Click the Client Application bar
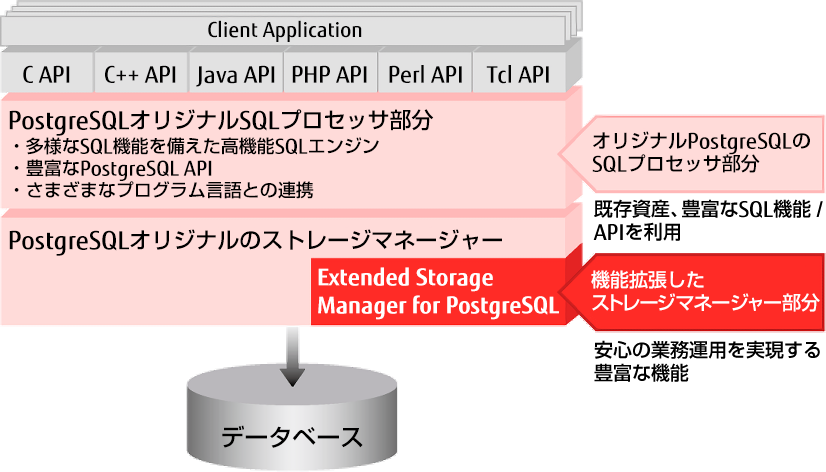The width and height of the screenshot is (826, 472). click(x=283, y=30)
